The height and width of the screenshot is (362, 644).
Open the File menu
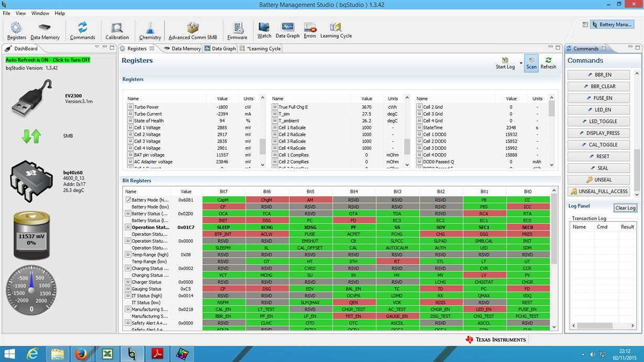click(6, 13)
